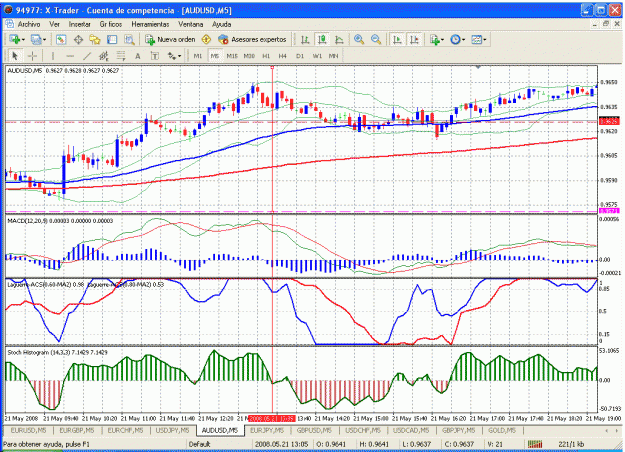This screenshot has width=625, height=452.
Task: Toggle Asesores expertos button
Action: (252, 39)
